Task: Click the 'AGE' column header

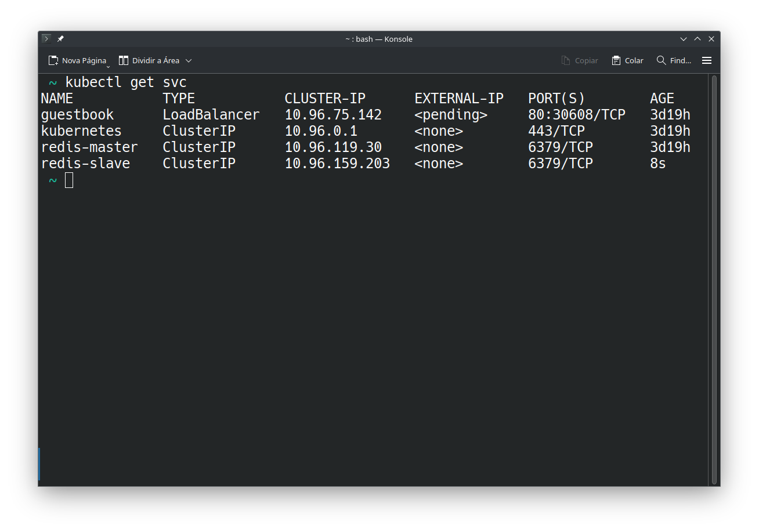Action: click(662, 99)
